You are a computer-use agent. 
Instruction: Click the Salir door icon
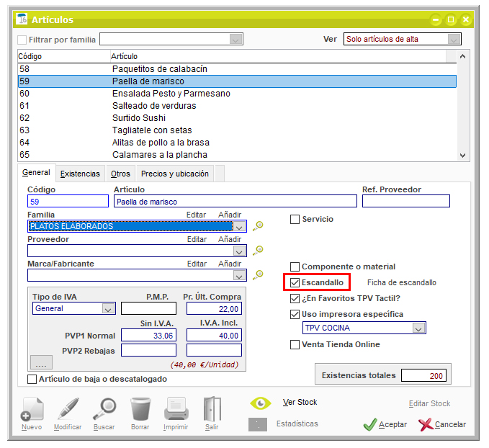[x=211, y=411]
